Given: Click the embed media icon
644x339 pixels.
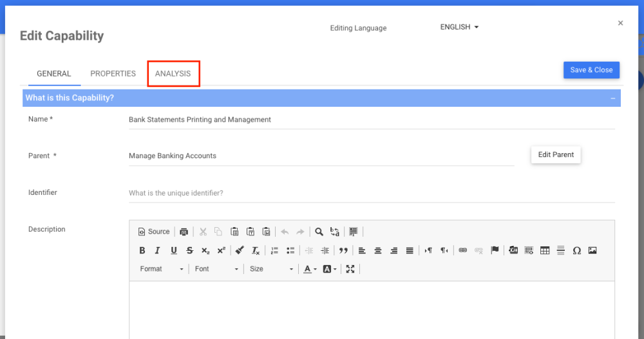Looking at the screenshot, I should (513, 250).
